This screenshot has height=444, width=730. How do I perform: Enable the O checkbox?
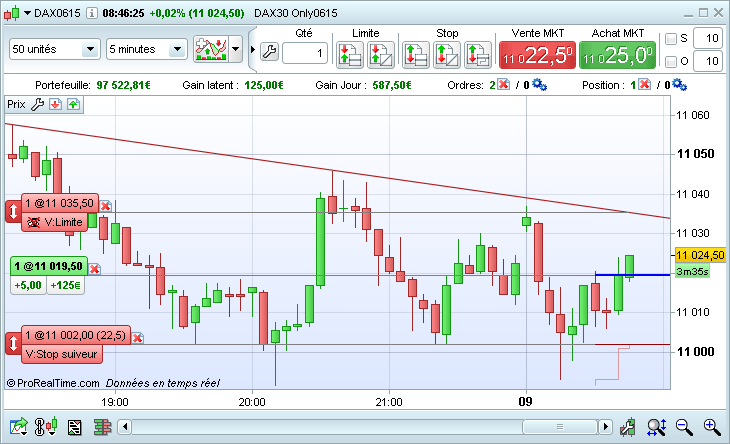click(670, 62)
